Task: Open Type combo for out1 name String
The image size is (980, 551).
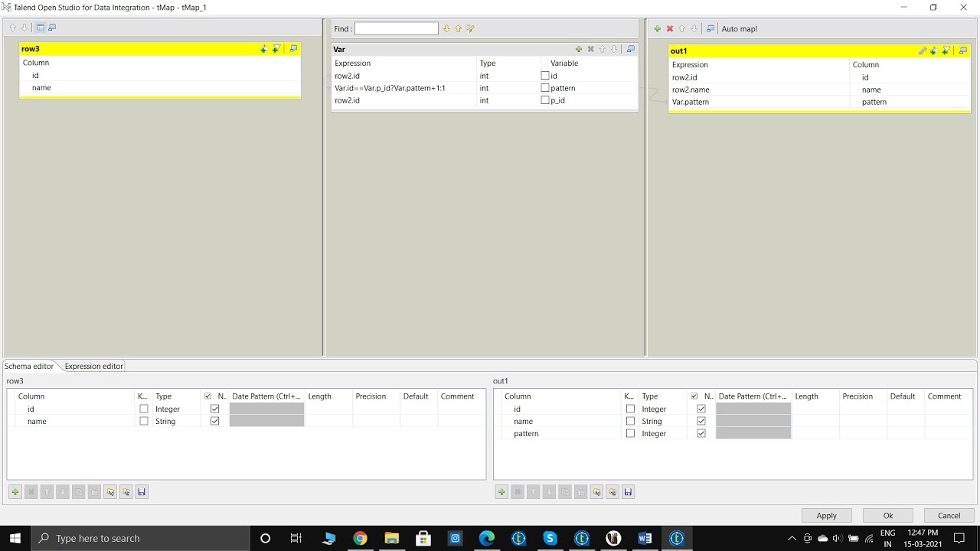Action: (x=663, y=421)
